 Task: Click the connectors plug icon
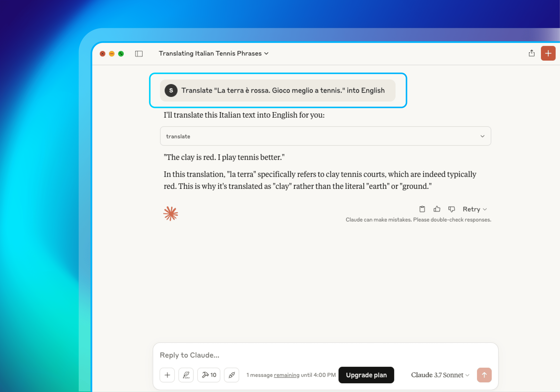231,375
